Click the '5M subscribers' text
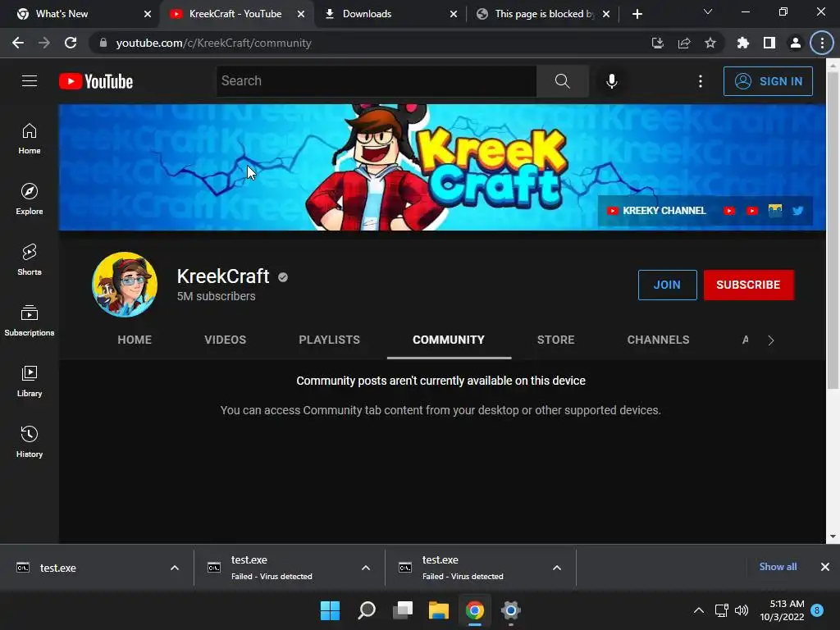 point(217,296)
